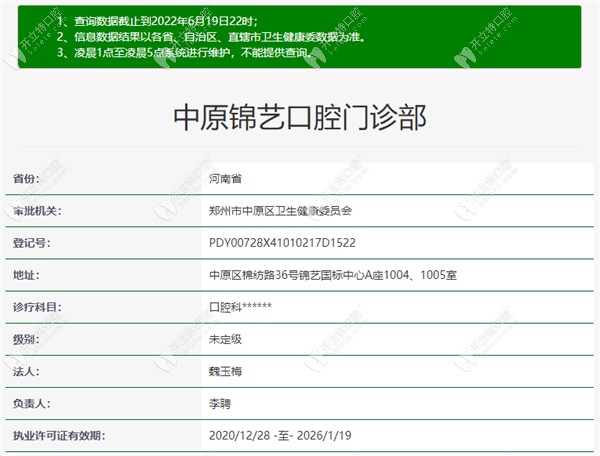Select the value 河南省
This screenshot has width=600, height=456.
[225, 179]
